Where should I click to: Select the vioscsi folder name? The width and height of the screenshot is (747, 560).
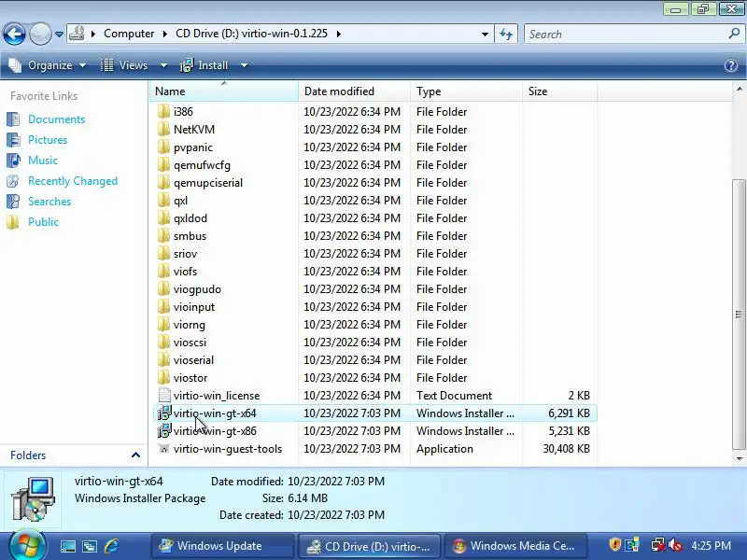click(x=190, y=343)
